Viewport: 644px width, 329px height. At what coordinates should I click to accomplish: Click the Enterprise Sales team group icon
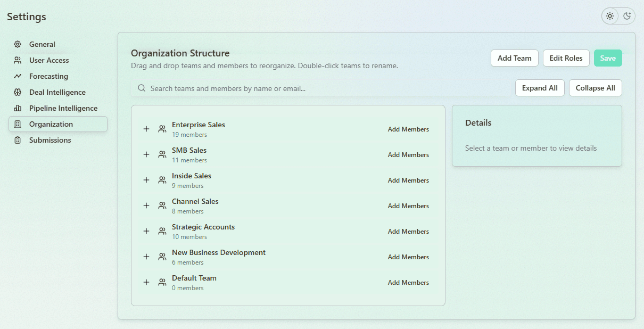(x=162, y=129)
